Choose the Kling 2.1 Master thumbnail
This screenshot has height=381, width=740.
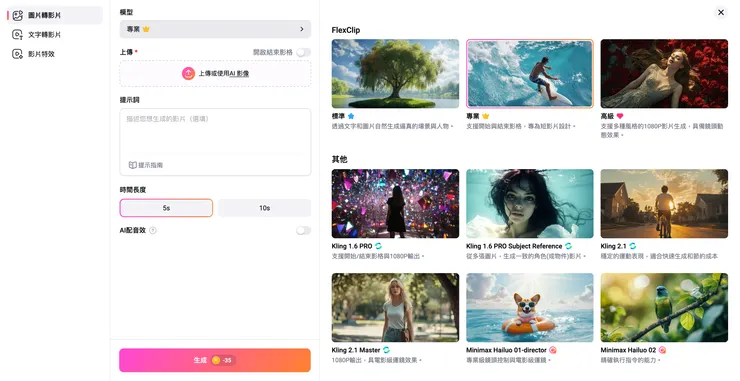pyautogui.click(x=395, y=307)
